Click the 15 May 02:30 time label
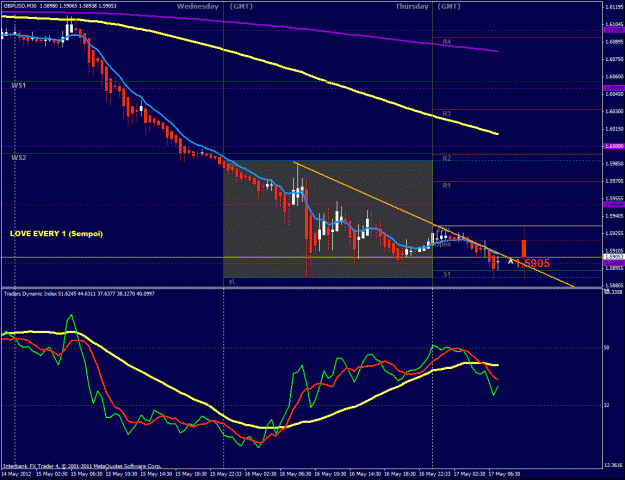This screenshot has height=480, width=625. pos(51,474)
